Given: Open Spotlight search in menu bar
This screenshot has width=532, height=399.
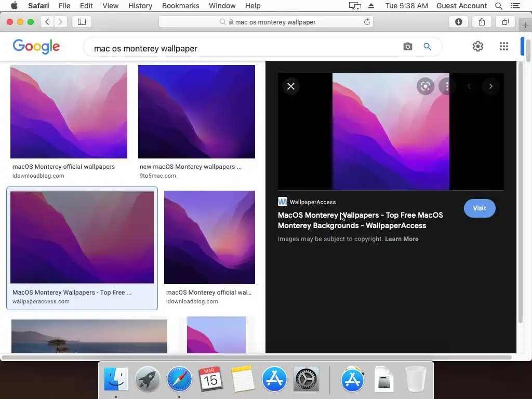Looking at the screenshot, I should (498, 6).
